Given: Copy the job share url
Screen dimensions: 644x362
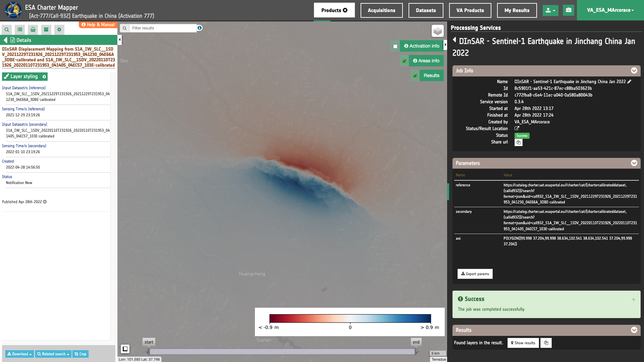Looking at the screenshot, I should tap(519, 142).
